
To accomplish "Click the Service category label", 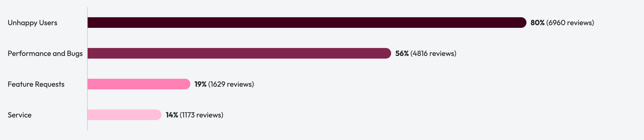I will coord(20,115).
